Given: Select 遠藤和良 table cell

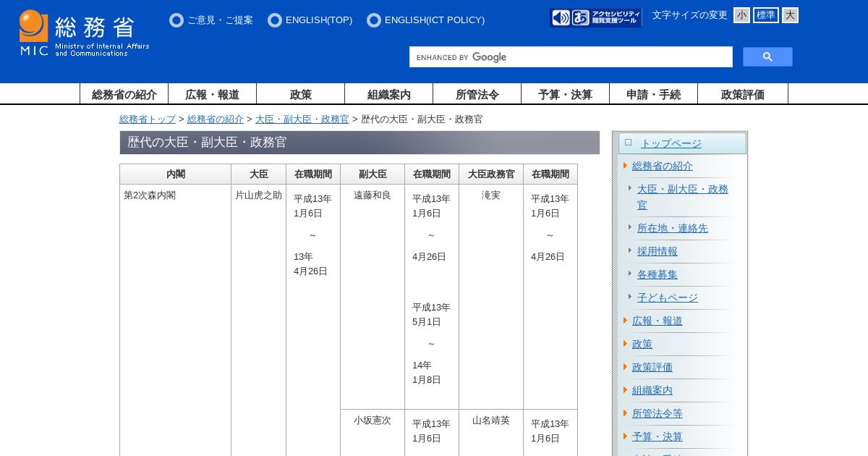Looking at the screenshot, I should (373, 297).
